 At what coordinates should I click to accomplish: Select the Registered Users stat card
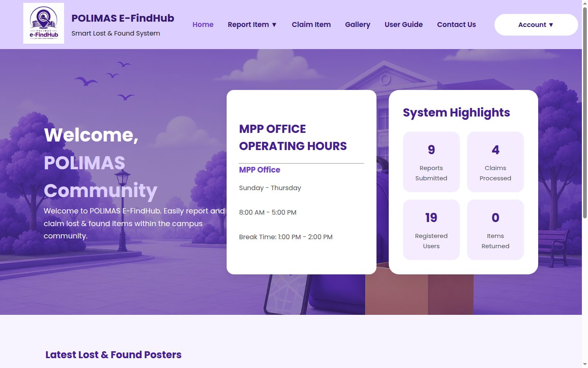pyautogui.click(x=431, y=229)
